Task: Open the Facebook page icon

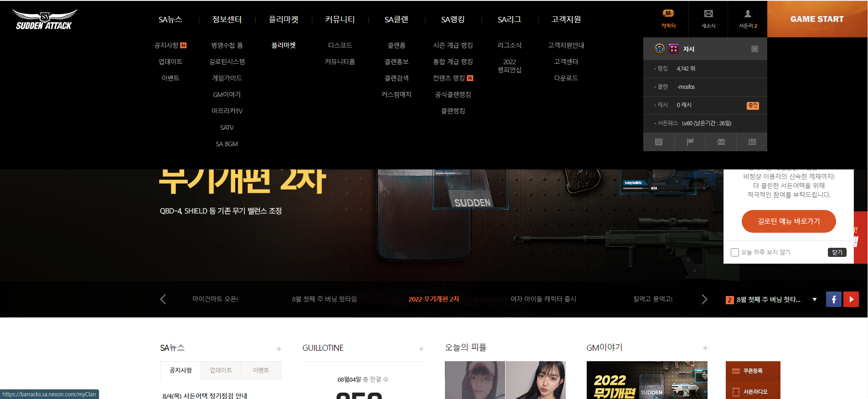Action: tap(833, 299)
